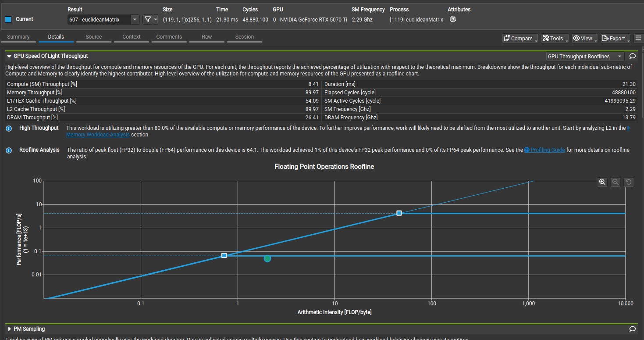644x340 pixels.
Task: Open the result kernel selection dropdown
Action: pyautogui.click(x=135, y=19)
